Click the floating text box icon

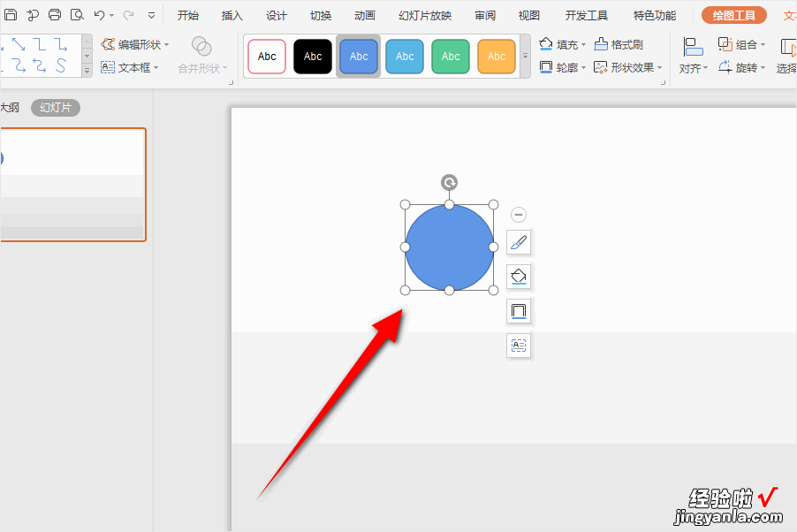pyautogui.click(x=519, y=346)
